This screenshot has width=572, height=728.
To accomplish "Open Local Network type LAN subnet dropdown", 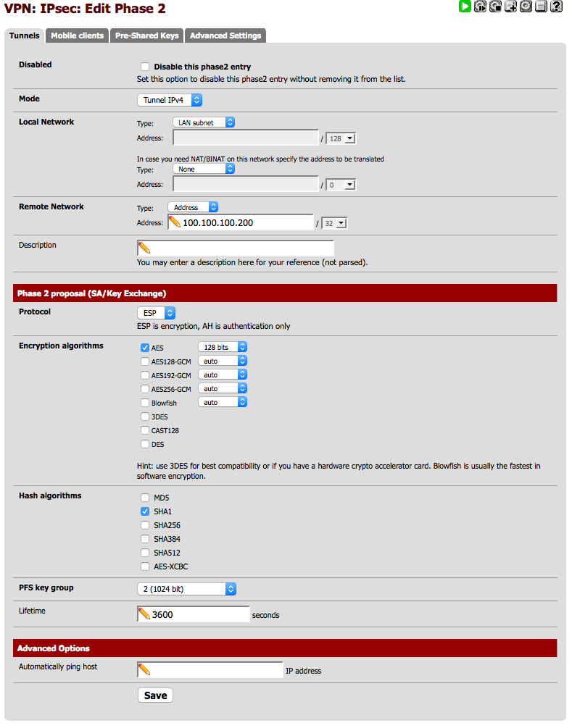I will [x=204, y=122].
